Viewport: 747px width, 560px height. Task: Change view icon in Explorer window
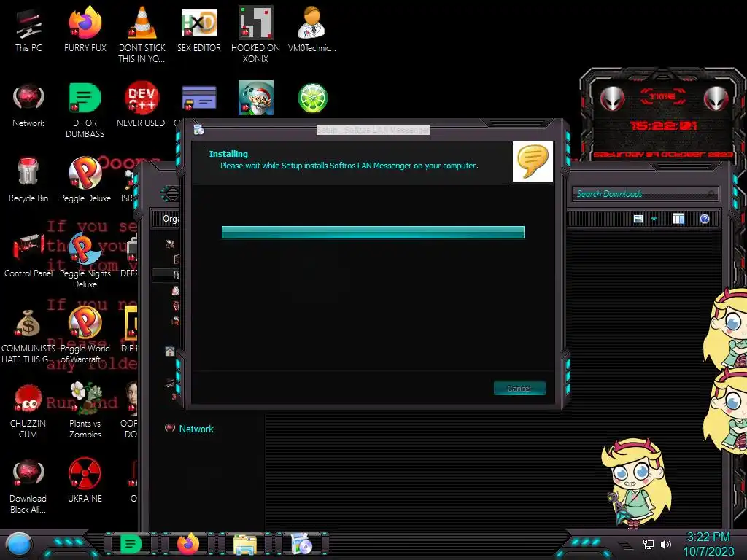[638, 219]
